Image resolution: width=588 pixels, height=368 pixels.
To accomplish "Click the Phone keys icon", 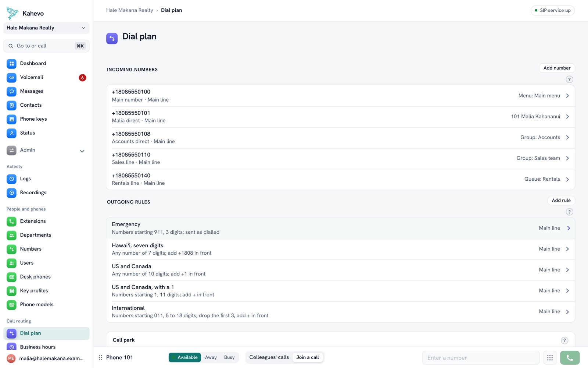I will tap(11, 119).
